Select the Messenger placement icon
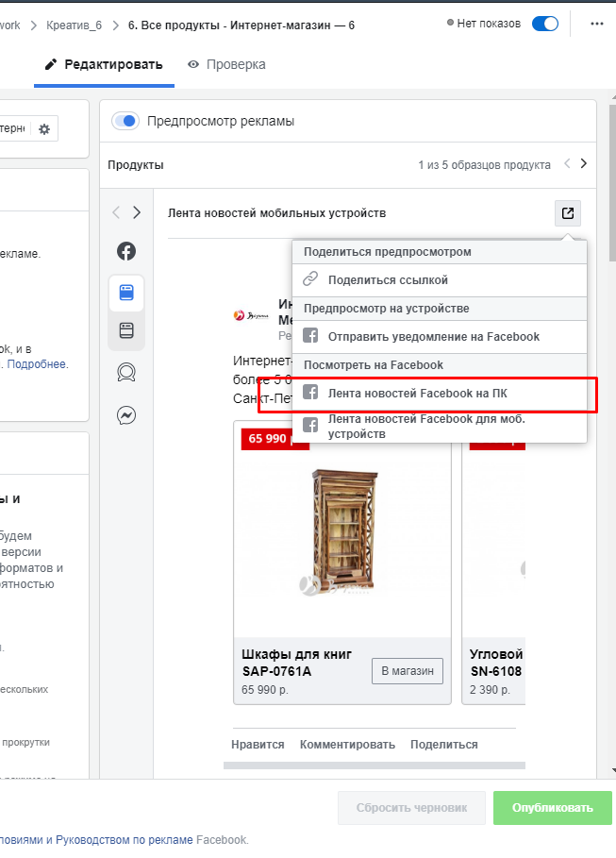 [x=126, y=414]
